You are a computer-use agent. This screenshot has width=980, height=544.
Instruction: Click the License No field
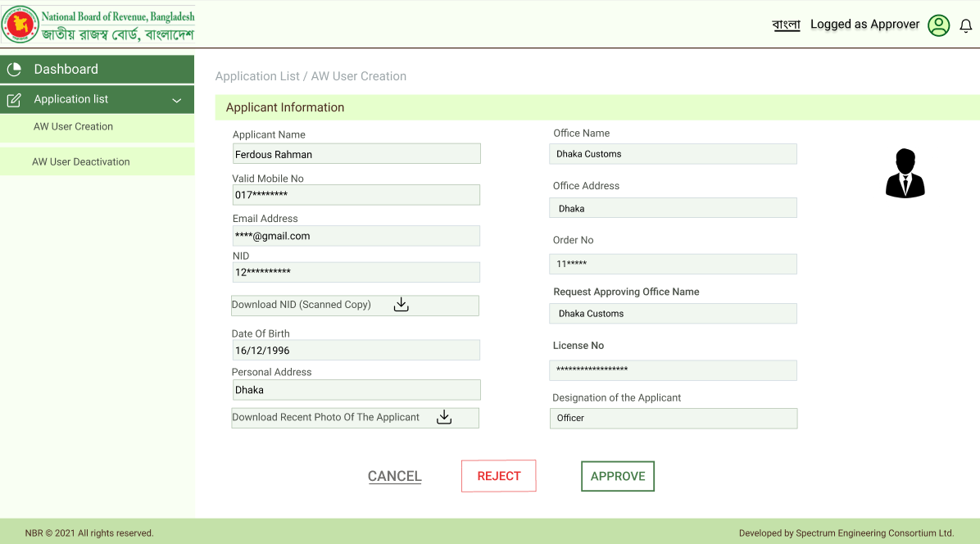coord(673,370)
